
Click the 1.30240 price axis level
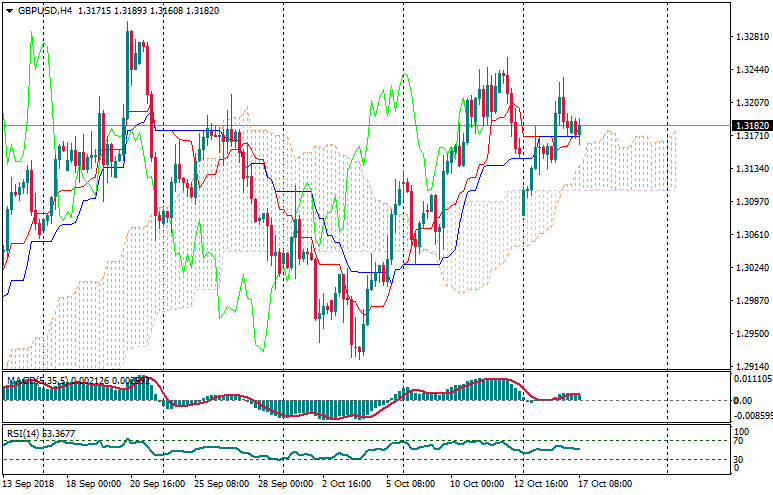click(x=750, y=268)
